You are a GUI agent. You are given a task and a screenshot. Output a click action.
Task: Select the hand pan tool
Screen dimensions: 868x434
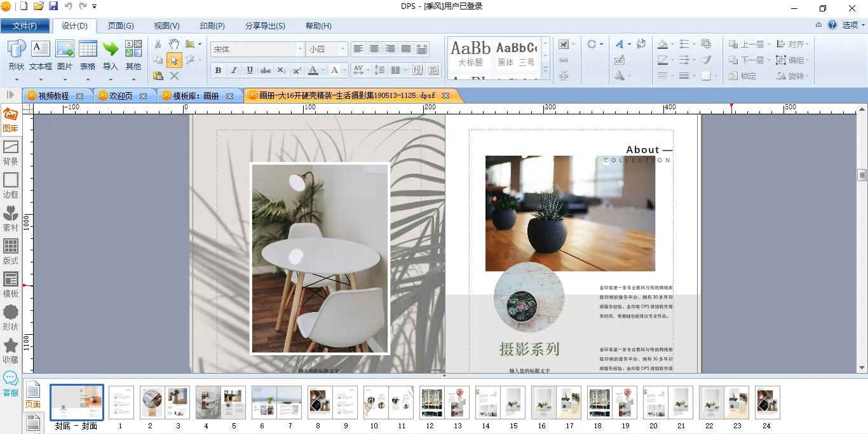173,44
